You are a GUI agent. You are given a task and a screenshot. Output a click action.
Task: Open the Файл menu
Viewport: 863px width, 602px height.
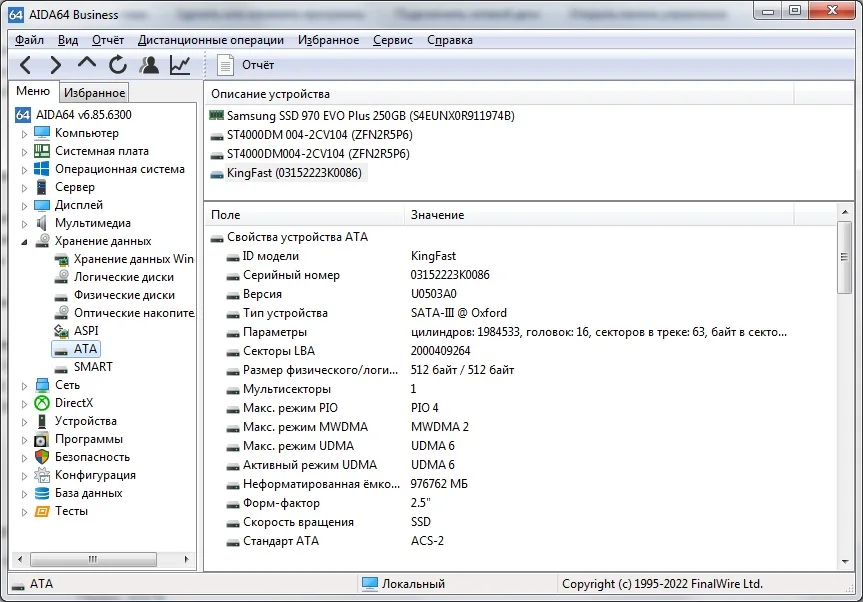(29, 40)
